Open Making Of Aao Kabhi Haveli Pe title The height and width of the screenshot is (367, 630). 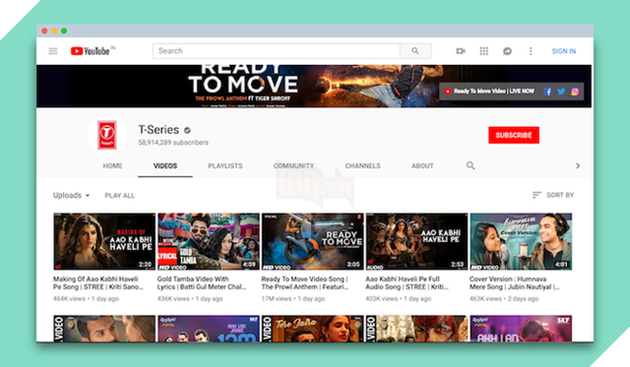pyautogui.click(x=98, y=283)
